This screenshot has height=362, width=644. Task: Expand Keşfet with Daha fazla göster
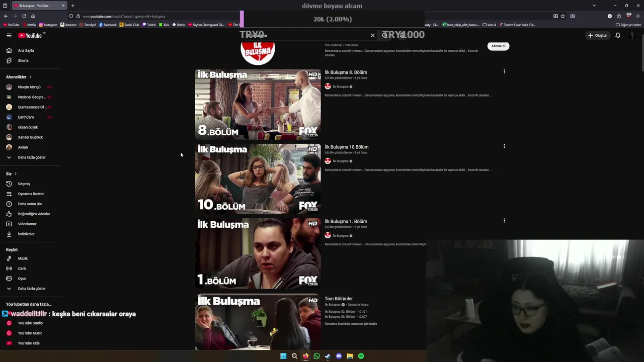[31, 289]
